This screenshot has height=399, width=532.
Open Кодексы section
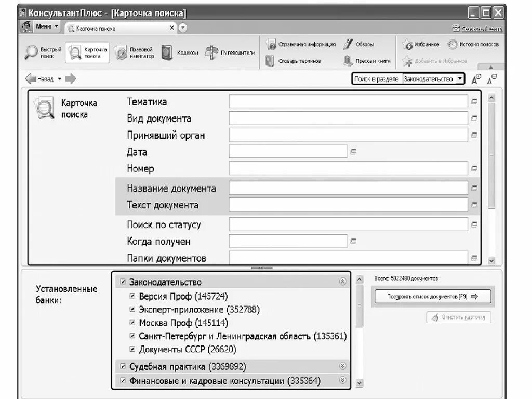point(180,52)
